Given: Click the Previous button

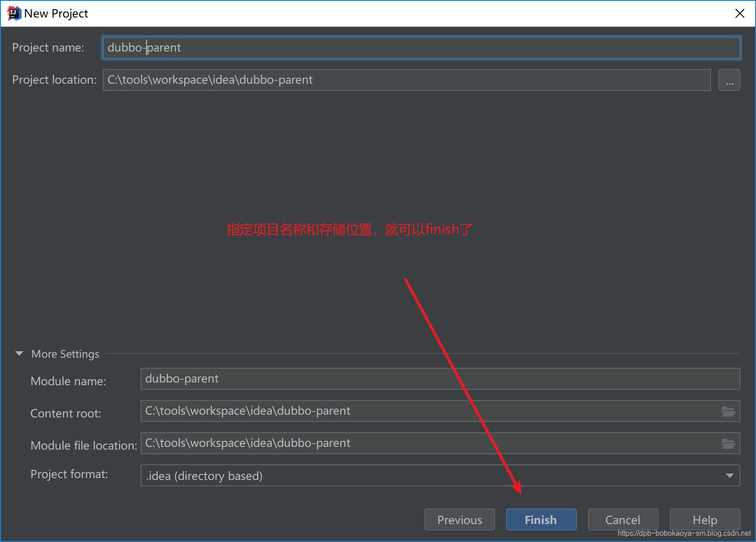Looking at the screenshot, I should tap(460, 519).
